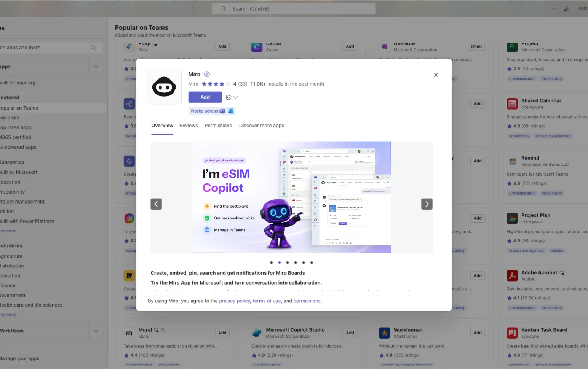
Task: Add the Workhuman app
Action: (x=478, y=333)
